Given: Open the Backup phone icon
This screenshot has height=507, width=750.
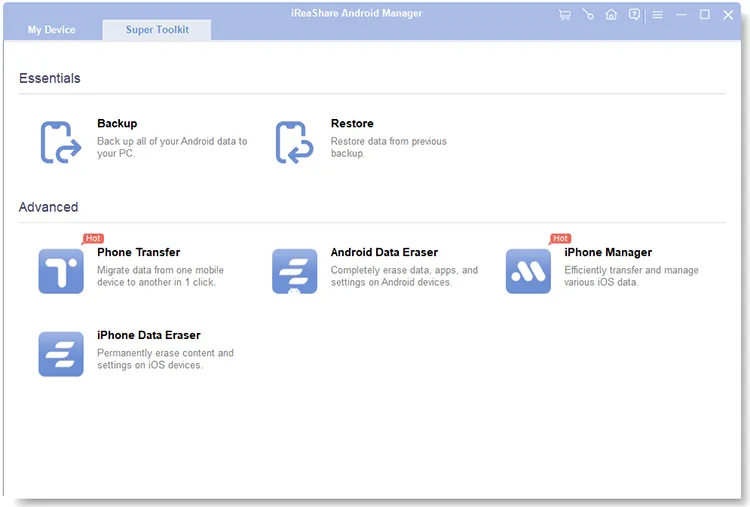Looking at the screenshot, I should 61,142.
